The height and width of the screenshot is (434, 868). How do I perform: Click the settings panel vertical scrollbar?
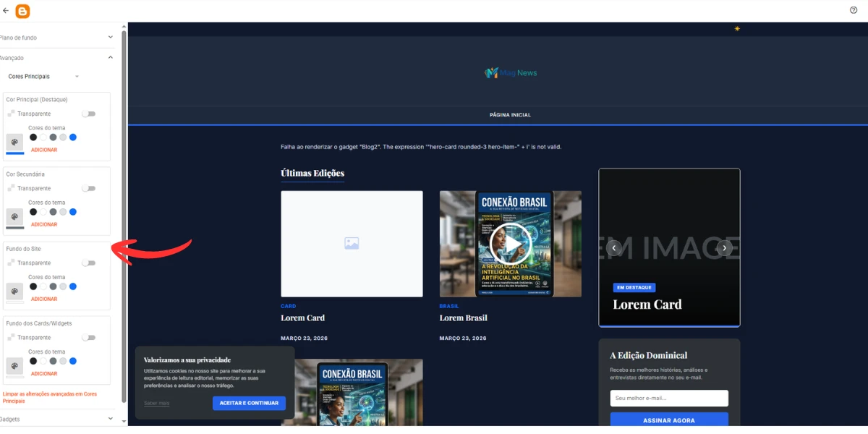[x=124, y=216]
